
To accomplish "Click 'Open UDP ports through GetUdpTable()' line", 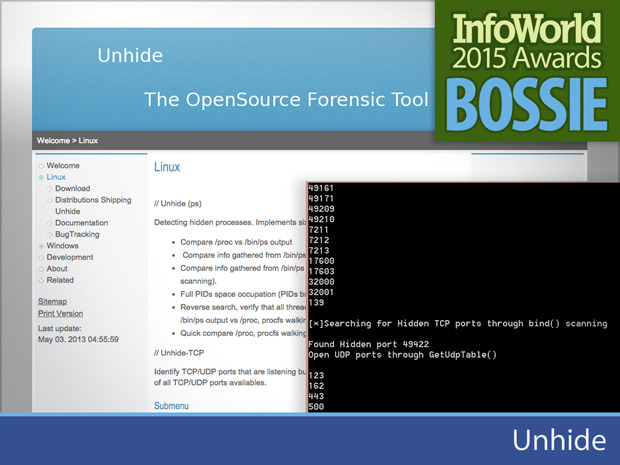I will [x=402, y=355].
